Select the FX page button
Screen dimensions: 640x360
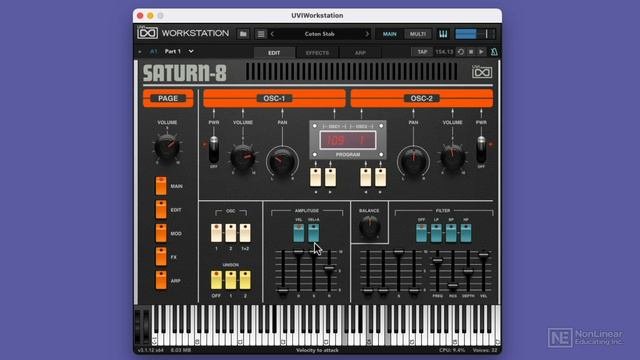click(x=161, y=257)
